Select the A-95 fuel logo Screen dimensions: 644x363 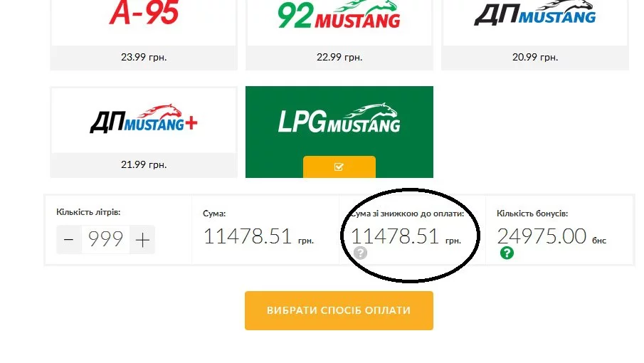point(144,12)
